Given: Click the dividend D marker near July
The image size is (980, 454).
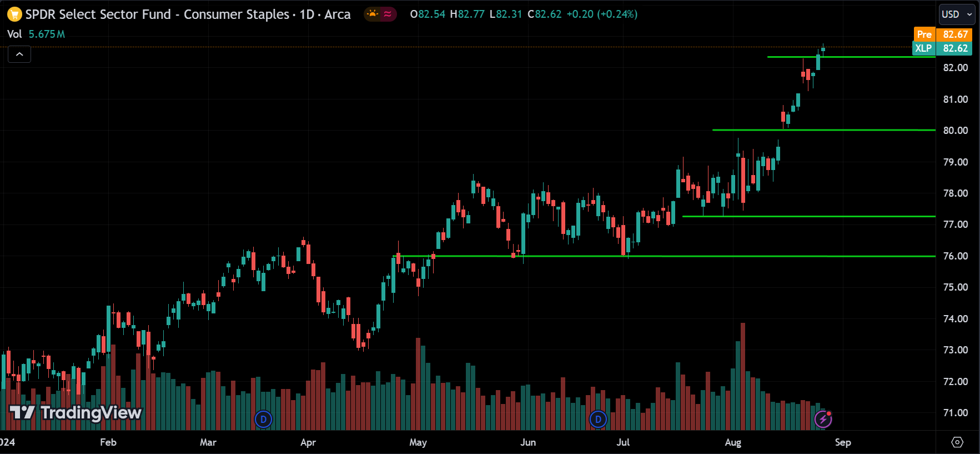Looking at the screenshot, I should pos(597,419).
